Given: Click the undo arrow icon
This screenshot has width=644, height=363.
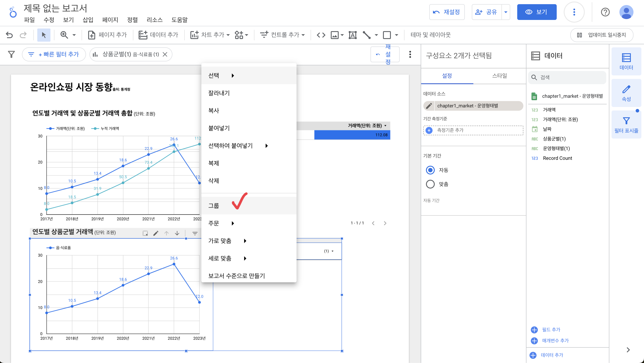Looking at the screenshot, I should (x=9, y=35).
